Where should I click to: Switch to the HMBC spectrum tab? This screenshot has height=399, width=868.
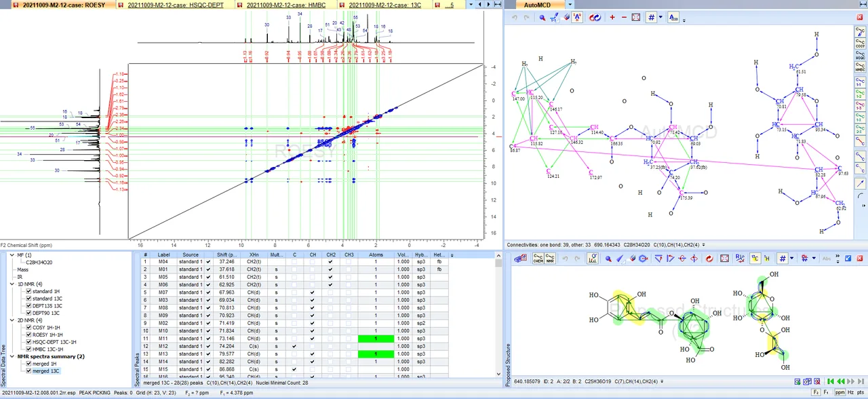[x=285, y=5]
